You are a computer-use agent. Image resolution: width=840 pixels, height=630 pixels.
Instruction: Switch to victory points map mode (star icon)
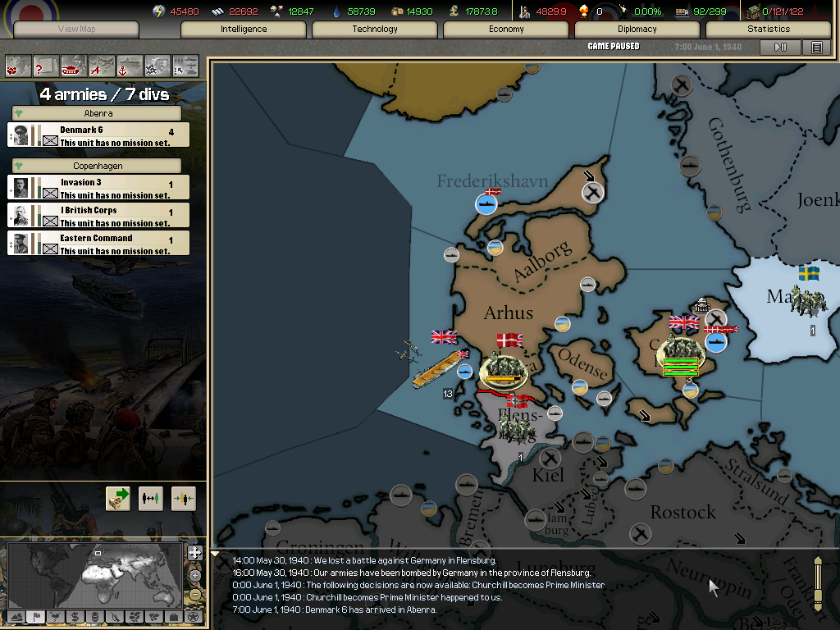click(194, 617)
